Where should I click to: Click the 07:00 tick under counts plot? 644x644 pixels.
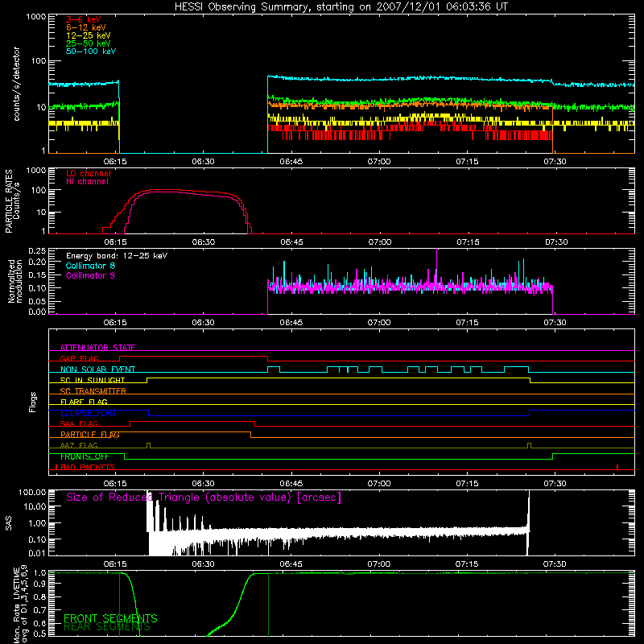point(379,162)
